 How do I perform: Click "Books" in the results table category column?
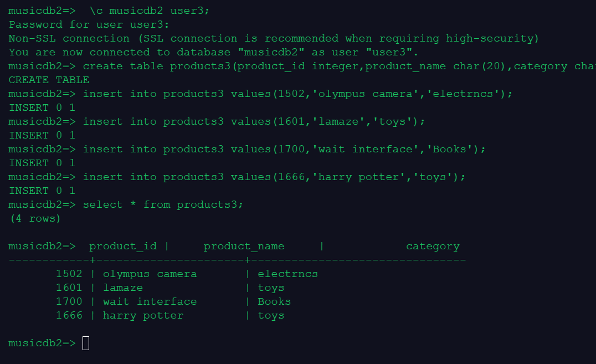[274, 301]
